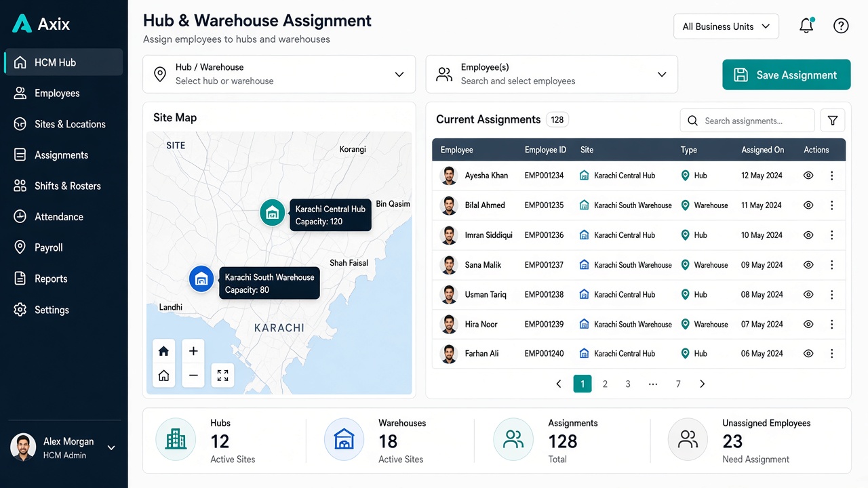Click the filter icon beside assignments search

[x=833, y=121]
